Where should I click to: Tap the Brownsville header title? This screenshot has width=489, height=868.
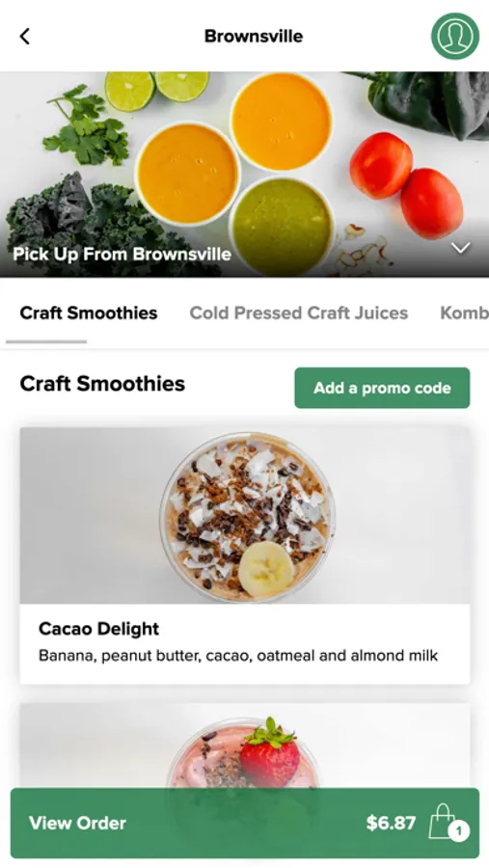point(254,36)
